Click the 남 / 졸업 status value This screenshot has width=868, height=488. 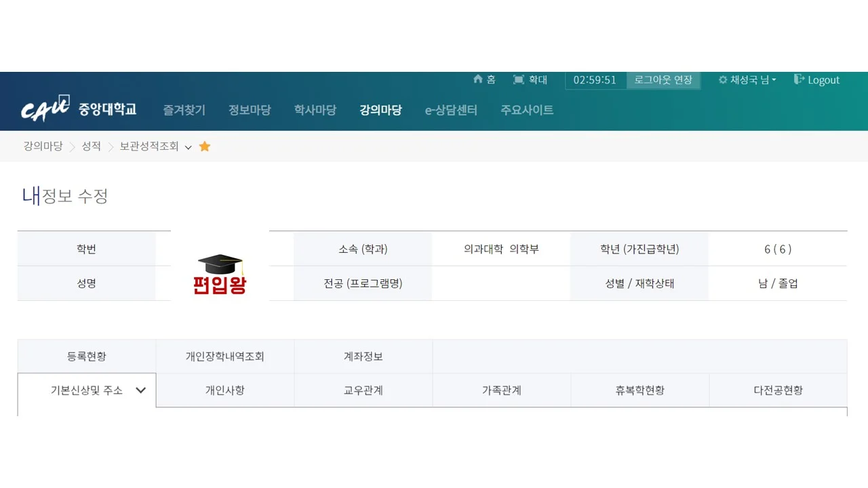pos(778,283)
